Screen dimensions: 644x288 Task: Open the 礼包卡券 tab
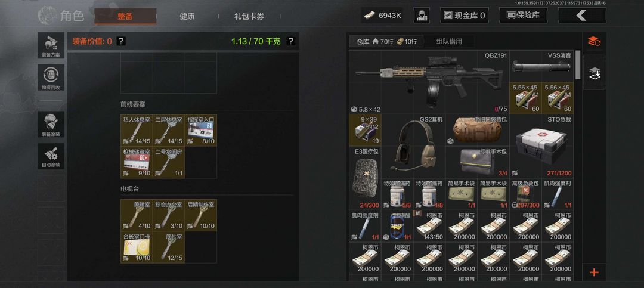[249, 17]
